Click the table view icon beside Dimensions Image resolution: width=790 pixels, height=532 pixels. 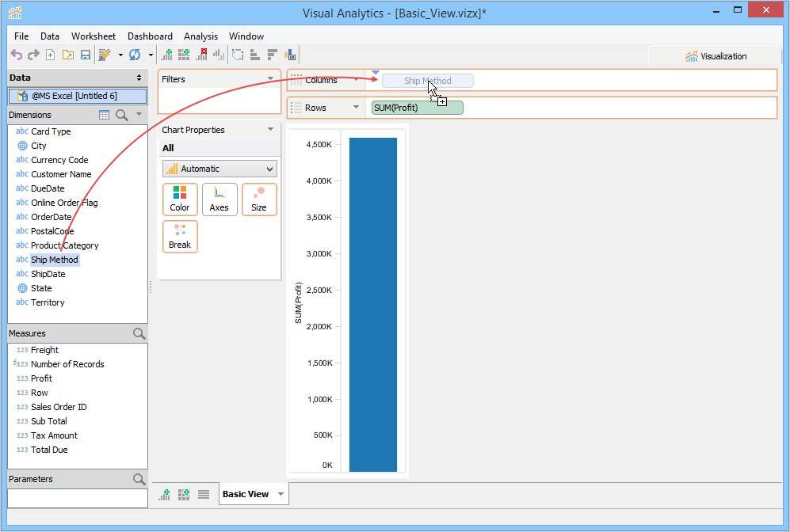click(x=105, y=115)
